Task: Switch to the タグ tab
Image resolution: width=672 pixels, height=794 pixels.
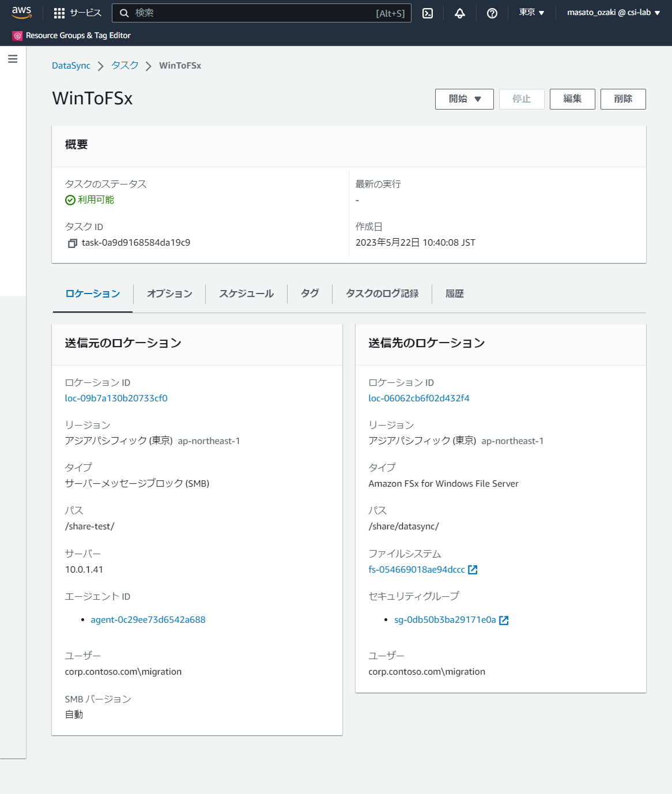Action: 310,294
